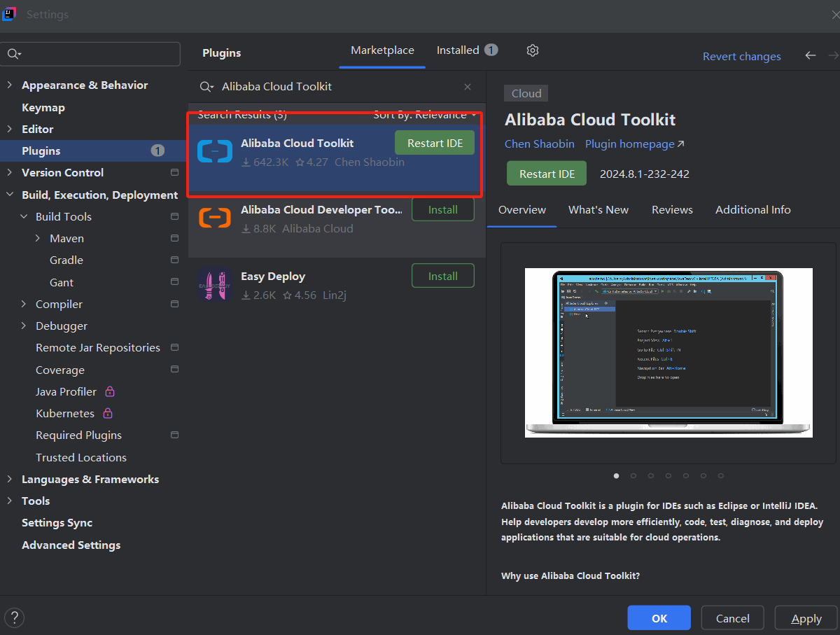
Task: Collapse the Build, Execution, Deployment section
Action: pyautogui.click(x=9, y=195)
